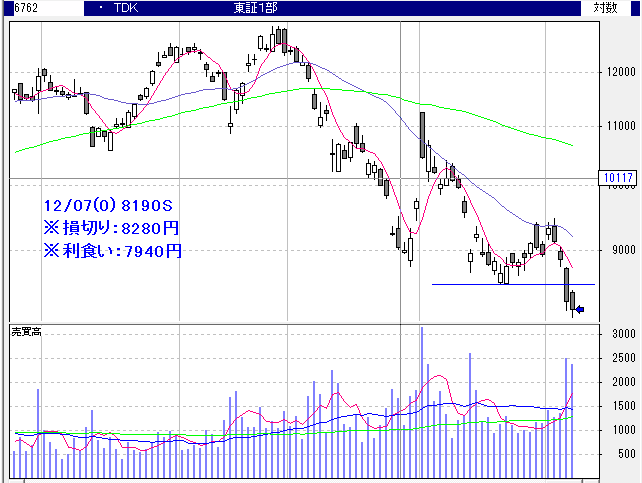
Task: Click the latest candlestick at chart's right edge
Action: tap(574, 300)
